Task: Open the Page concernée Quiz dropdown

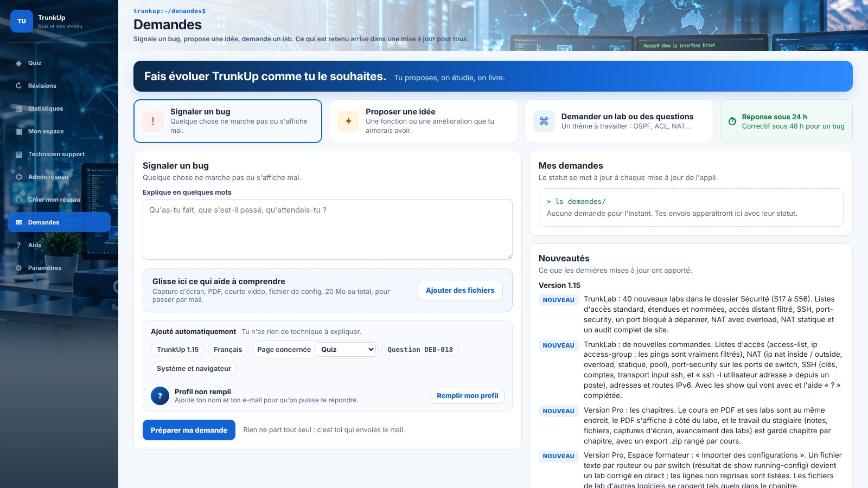Action: (x=346, y=350)
